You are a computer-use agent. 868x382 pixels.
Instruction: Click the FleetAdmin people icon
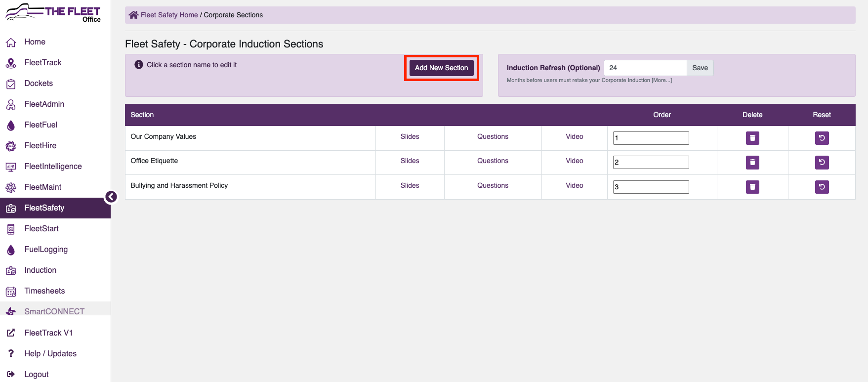point(11,105)
